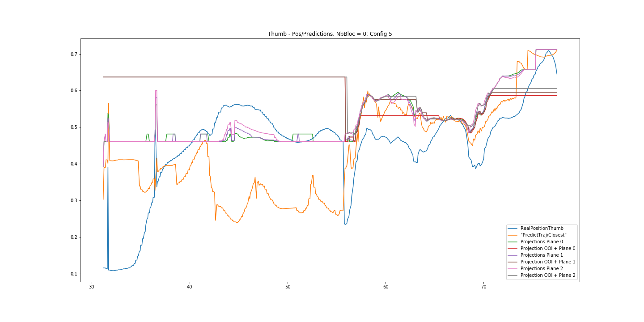Image resolution: width=644 pixels, height=322 pixels.
Task: Click the y-axis tick label 0.3
Action: 73,200
